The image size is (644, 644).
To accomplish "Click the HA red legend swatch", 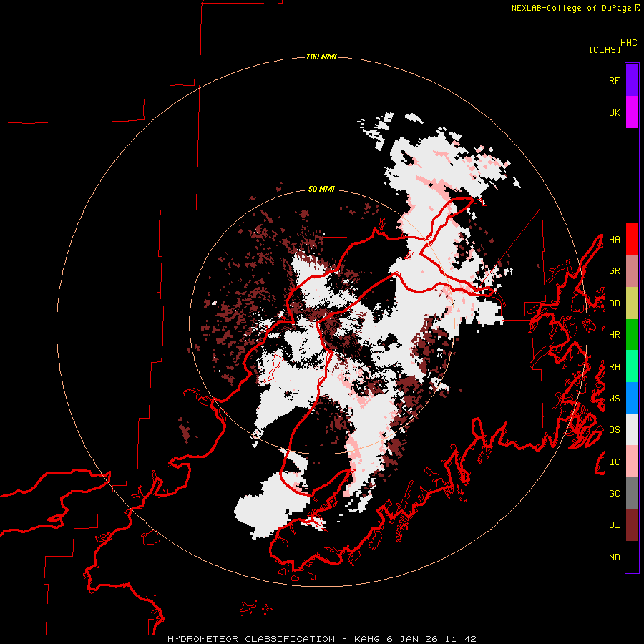I will pos(632,239).
